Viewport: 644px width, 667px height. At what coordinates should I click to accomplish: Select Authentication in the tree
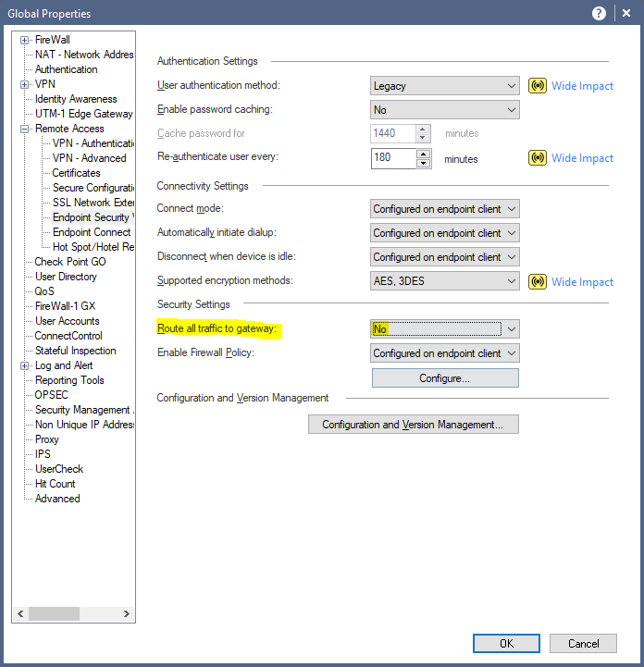click(x=67, y=69)
